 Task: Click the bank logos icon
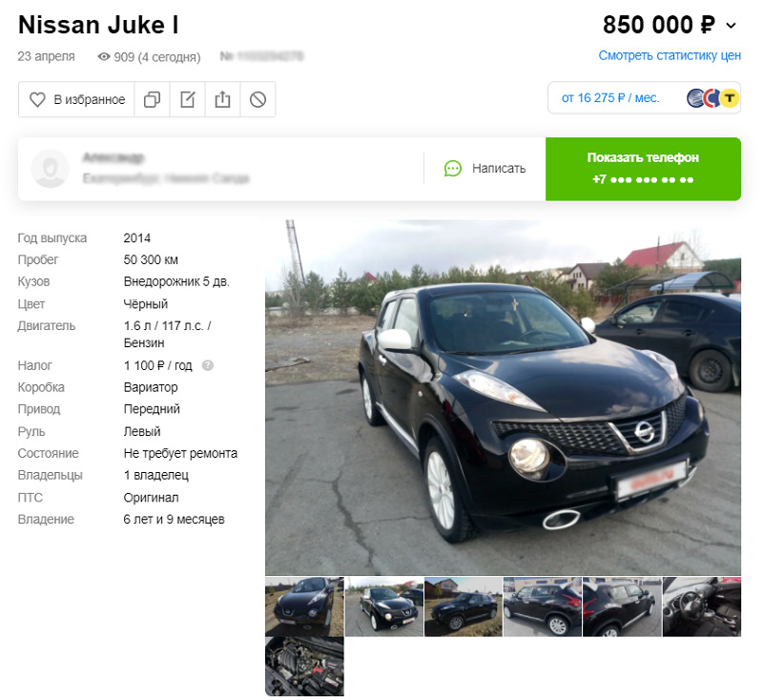click(x=712, y=98)
